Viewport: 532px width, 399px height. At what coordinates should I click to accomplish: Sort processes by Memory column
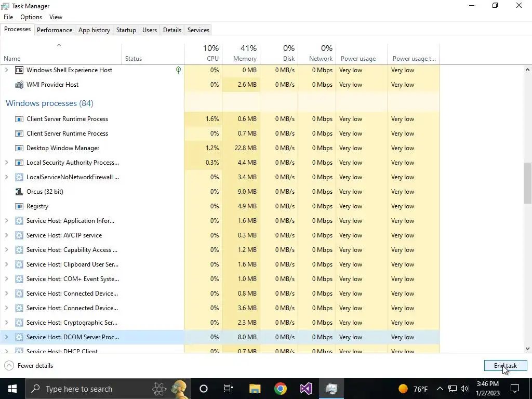click(241, 54)
